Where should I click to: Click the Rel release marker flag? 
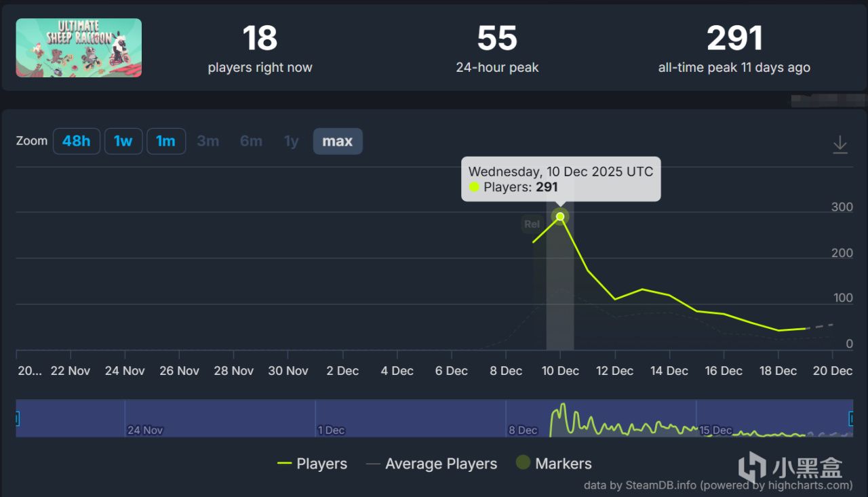[x=532, y=224]
